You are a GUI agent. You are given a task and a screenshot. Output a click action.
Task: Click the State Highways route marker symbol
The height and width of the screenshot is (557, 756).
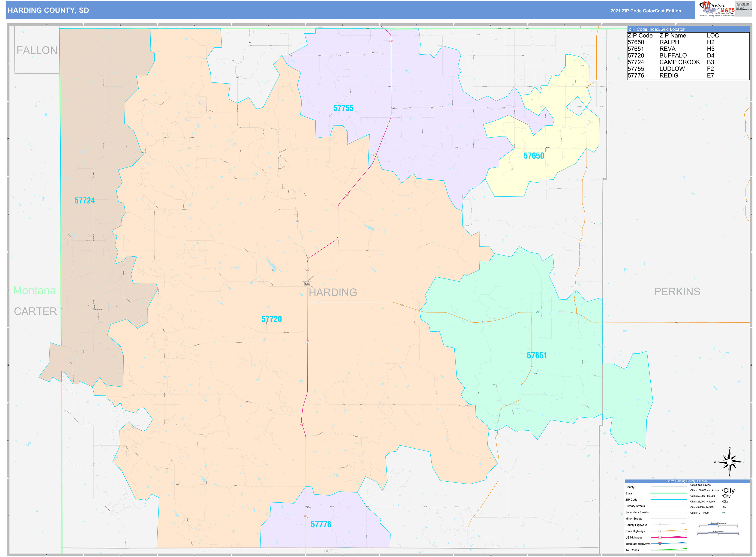pyautogui.click(x=660, y=531)
